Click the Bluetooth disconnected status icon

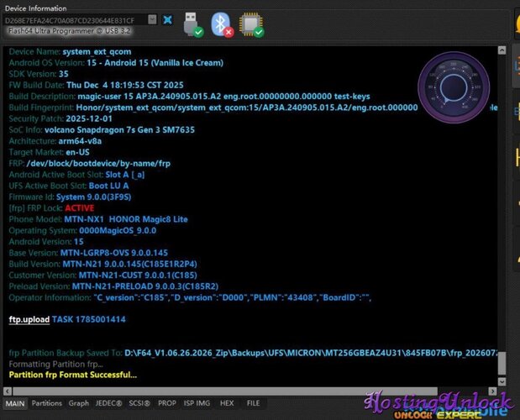[222, 24]
